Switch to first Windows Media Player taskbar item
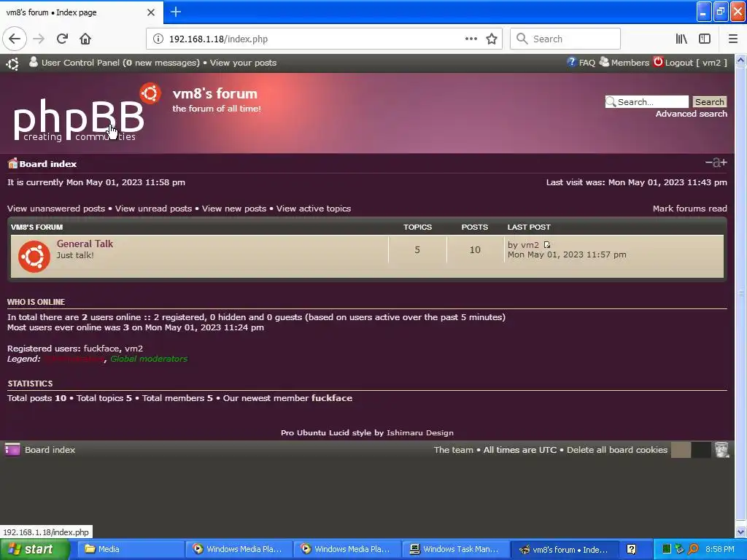 point(239,549)
